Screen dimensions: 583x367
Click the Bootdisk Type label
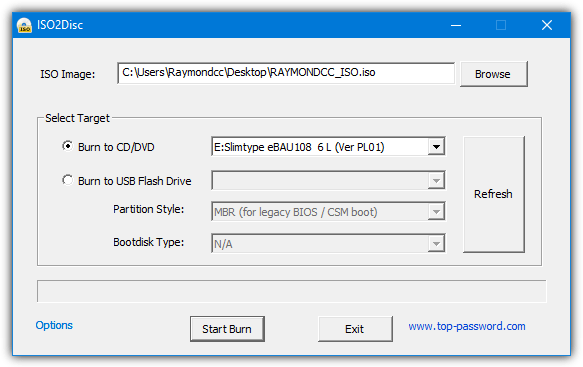click(148, 242)
